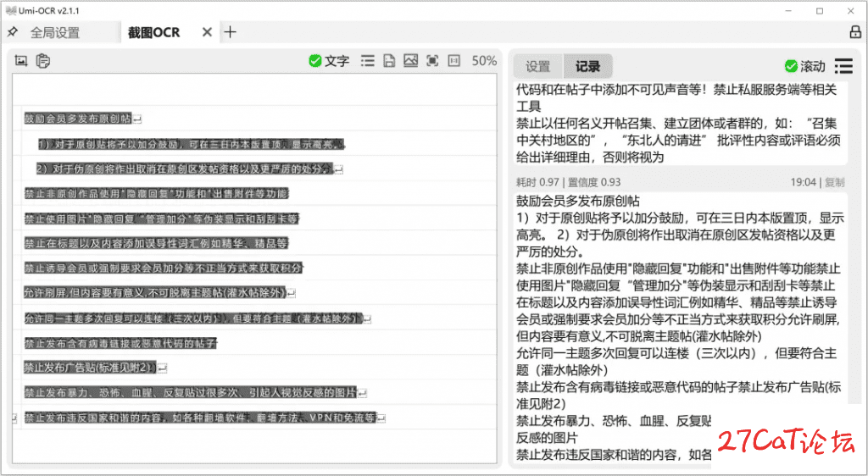Click the 50% zoom level indicator
Viewport: 868px width, 476px height.
(x=484, y=61)
